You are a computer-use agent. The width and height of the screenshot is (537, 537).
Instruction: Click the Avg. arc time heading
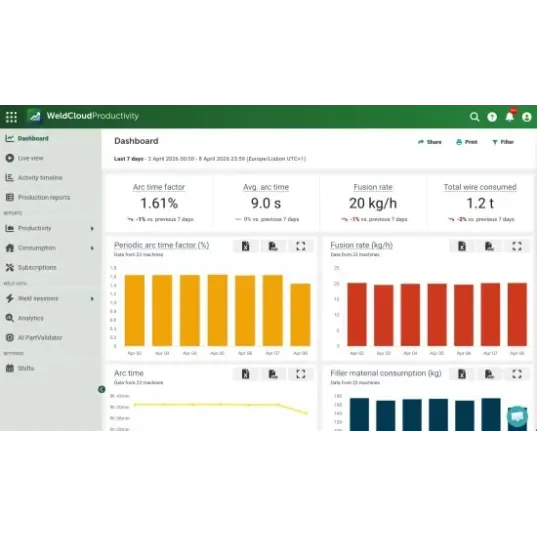266,187
